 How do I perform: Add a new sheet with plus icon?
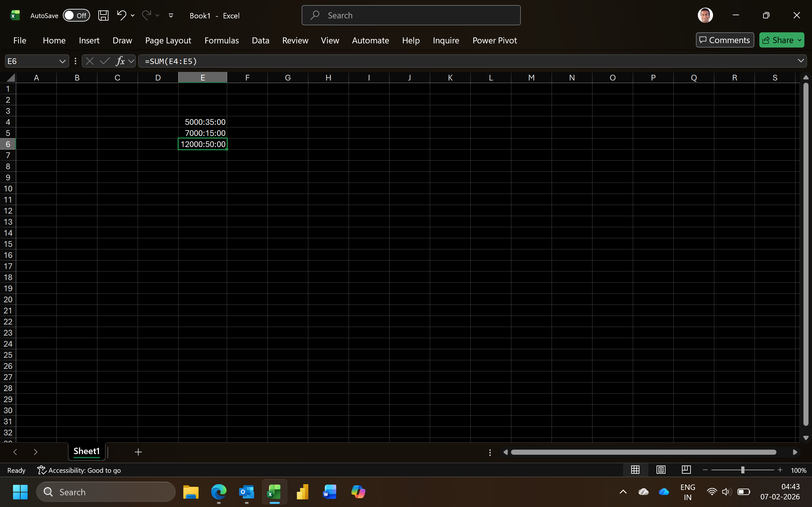coord(138,452)
